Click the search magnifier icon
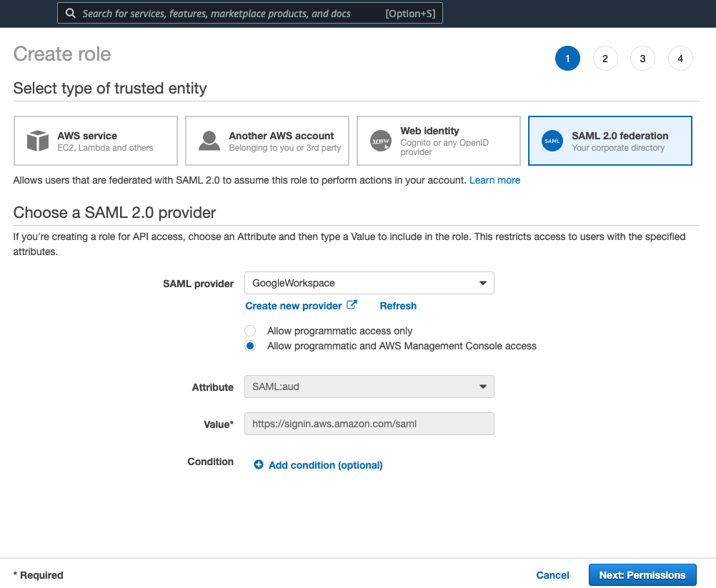 70,13
